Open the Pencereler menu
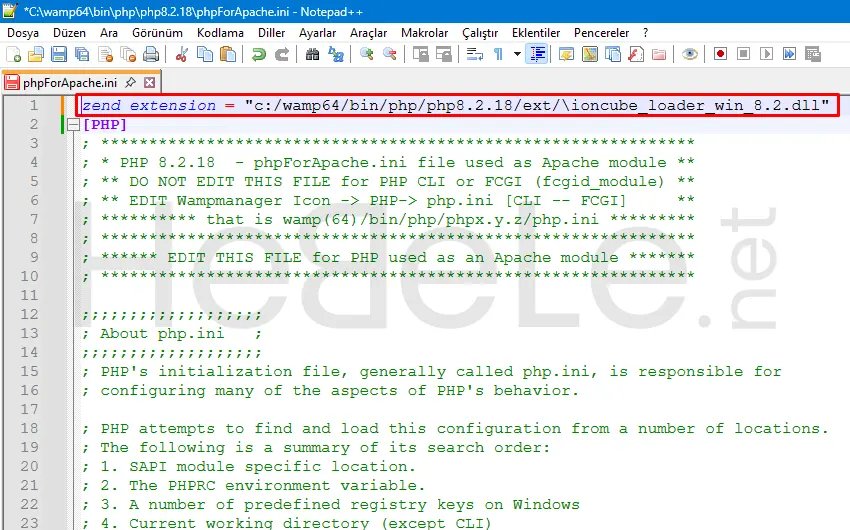This screenshot has height=530, width=850. (x=601, y=33)
